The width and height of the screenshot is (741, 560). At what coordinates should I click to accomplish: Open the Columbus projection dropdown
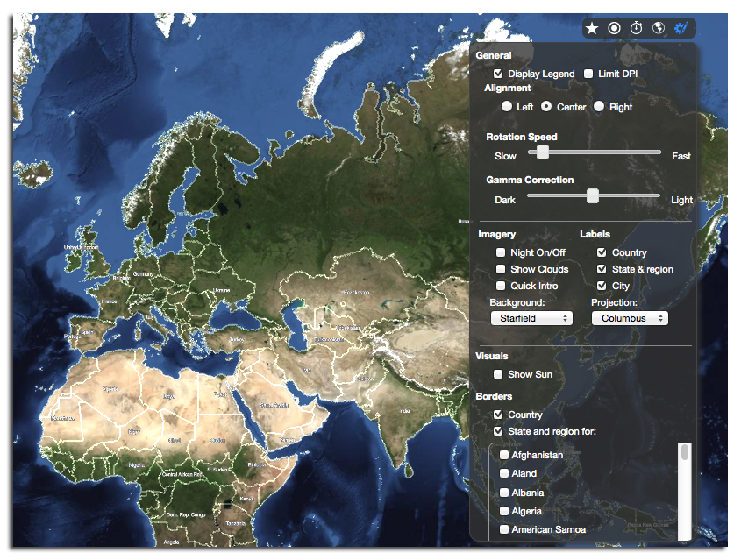tap(629, 317)
